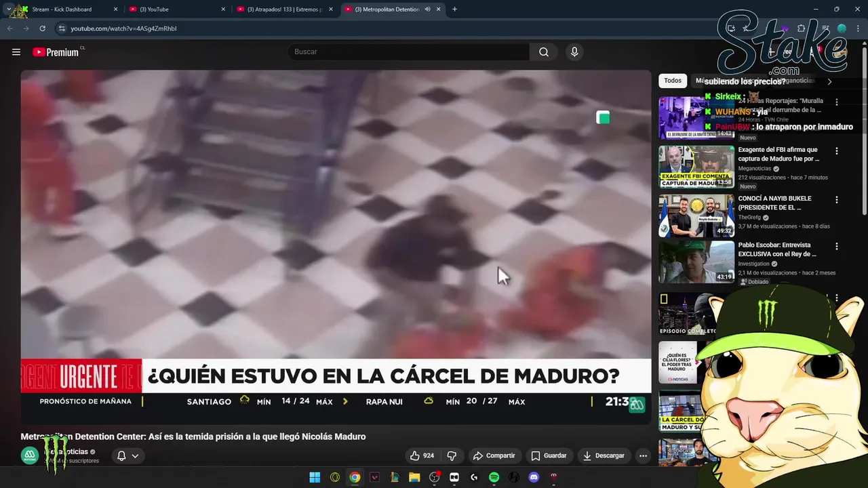Show more filter chips with the arrow
Viewport: 868px width, 488px height.
pos(829,81)
